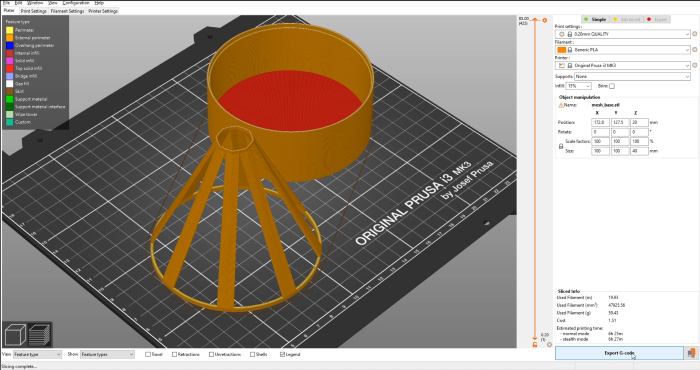The width and height of the screenshot is (700, 370).
Task: Enable the Shells checkbox
Action: point(253,354)
